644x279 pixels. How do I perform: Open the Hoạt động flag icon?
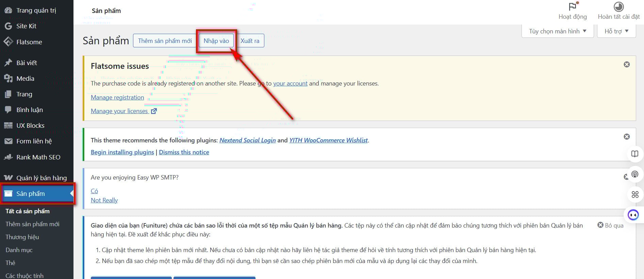(573, 6)
